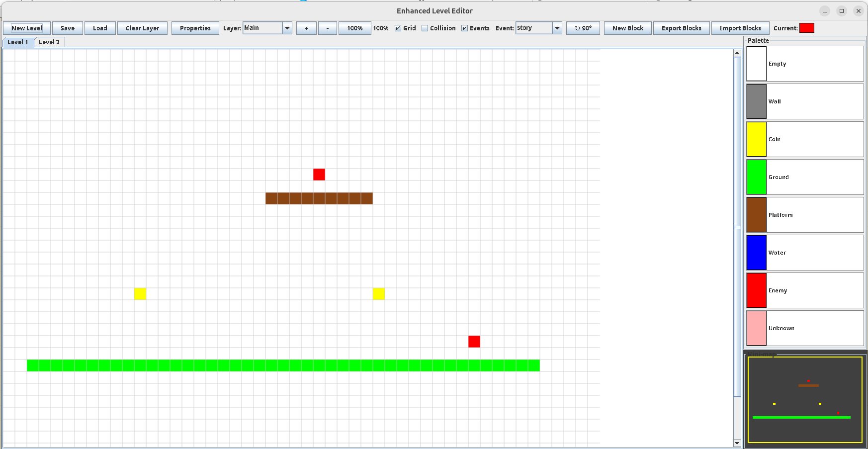Maximize the Enhanced Level Editor window
Viewport: 868px width, 449px height.
[842, 11]
